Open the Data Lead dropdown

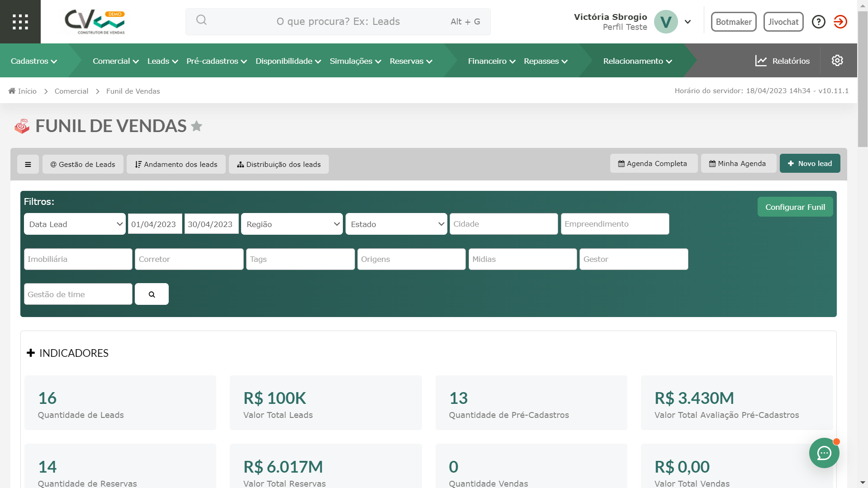(x=75, y=224)
